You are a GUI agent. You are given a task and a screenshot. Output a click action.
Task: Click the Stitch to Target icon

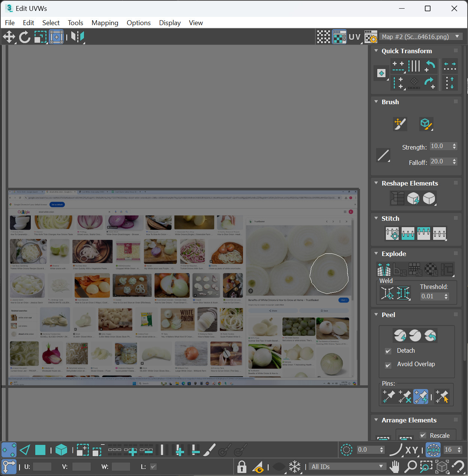click(x=392, y=234)
